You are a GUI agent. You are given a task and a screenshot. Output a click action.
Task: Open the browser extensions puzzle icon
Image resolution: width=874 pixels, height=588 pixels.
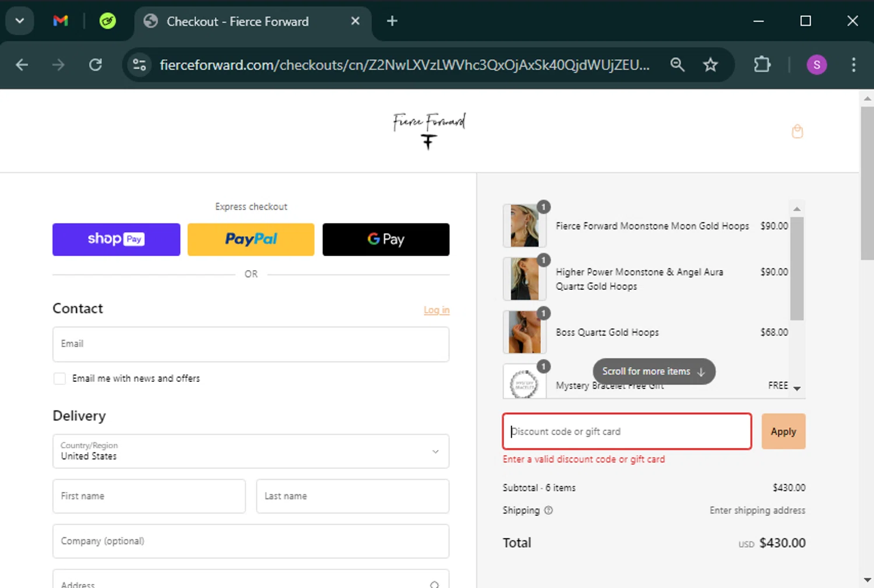[x=762, y=65]
